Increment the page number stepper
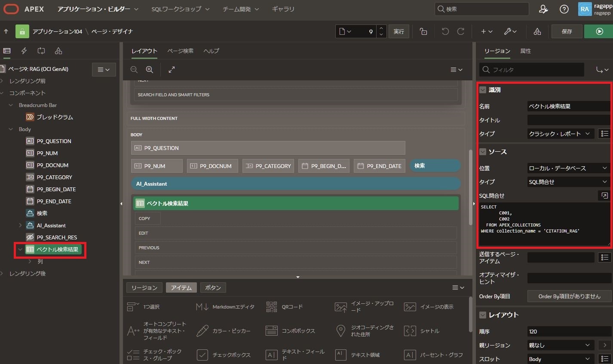The image size is (613, 364). pos(381,28)
